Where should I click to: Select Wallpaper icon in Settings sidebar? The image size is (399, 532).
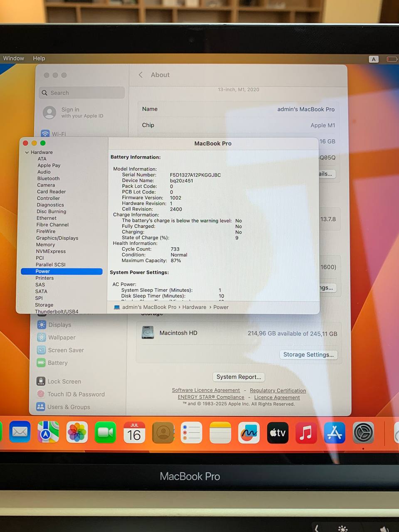[42, 337]
